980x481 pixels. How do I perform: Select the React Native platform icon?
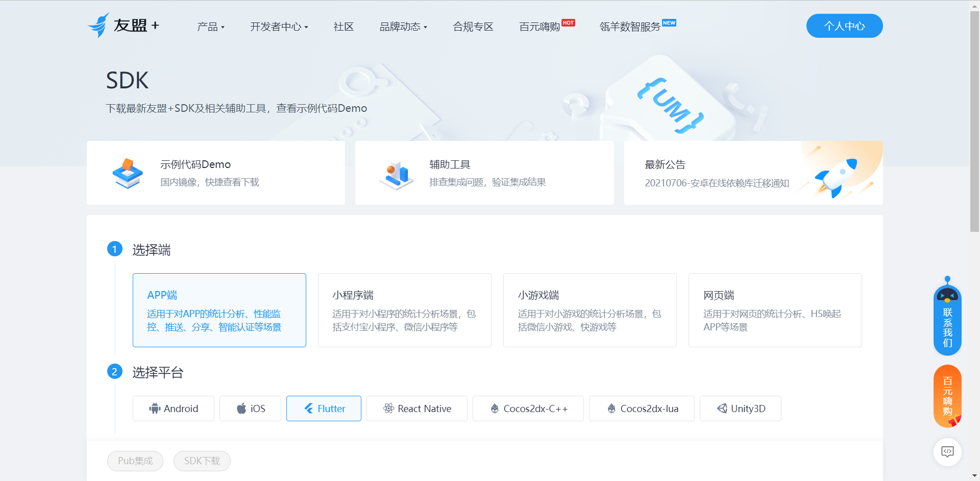(388, 408)
